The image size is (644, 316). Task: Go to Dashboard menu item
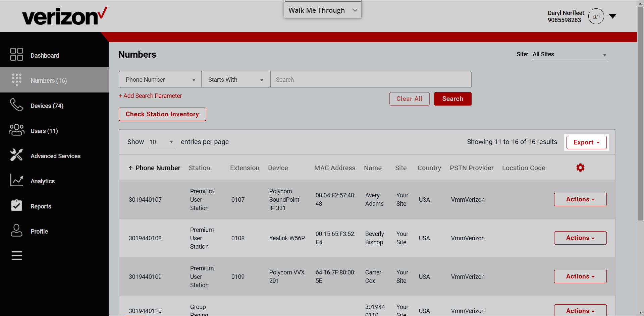[x=54, y=55]
